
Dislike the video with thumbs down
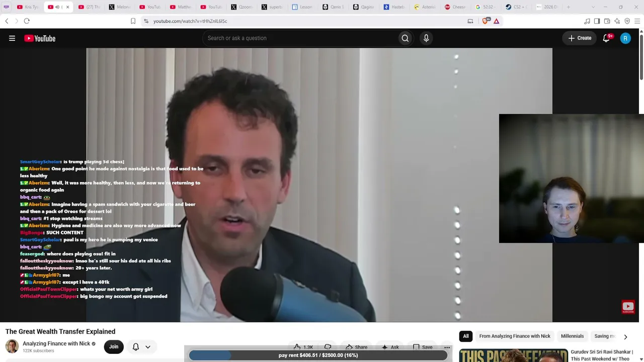[328, 347]
